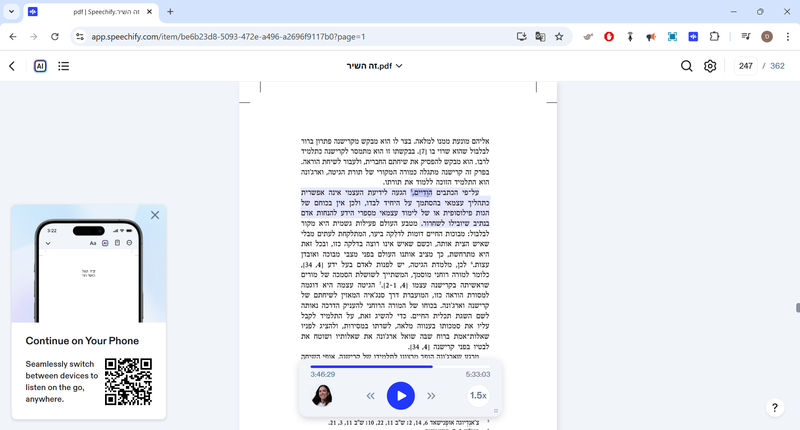
Task: Skip backward in the audio
Action: coord(370,396)
